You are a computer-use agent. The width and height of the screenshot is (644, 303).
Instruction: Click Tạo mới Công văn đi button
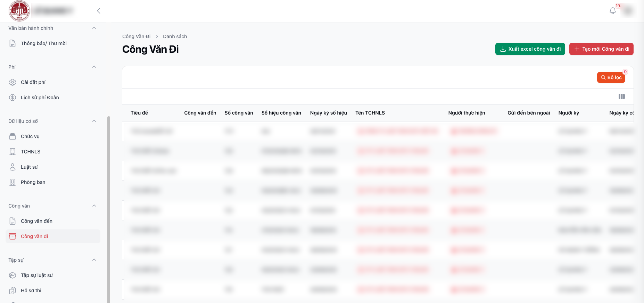click(x=601, y=49)
